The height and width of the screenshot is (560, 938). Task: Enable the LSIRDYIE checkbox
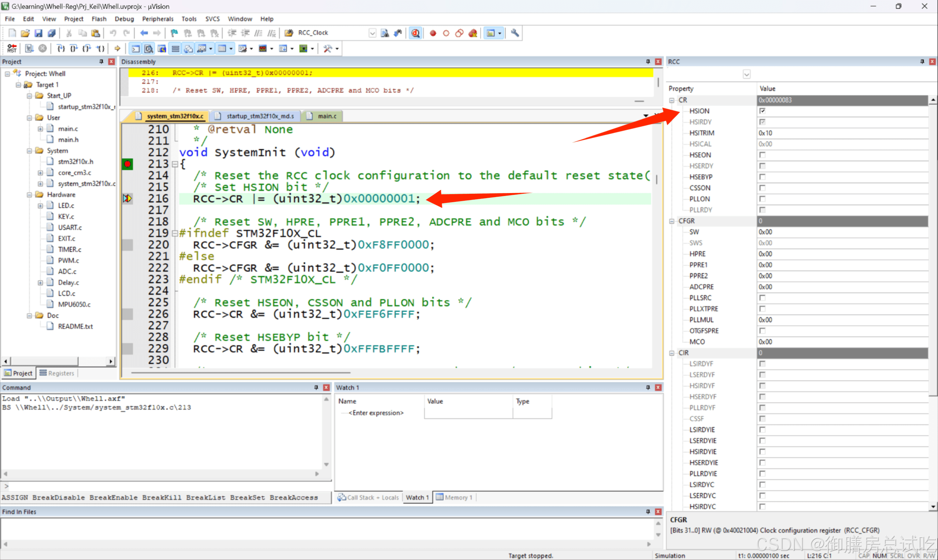762,430
